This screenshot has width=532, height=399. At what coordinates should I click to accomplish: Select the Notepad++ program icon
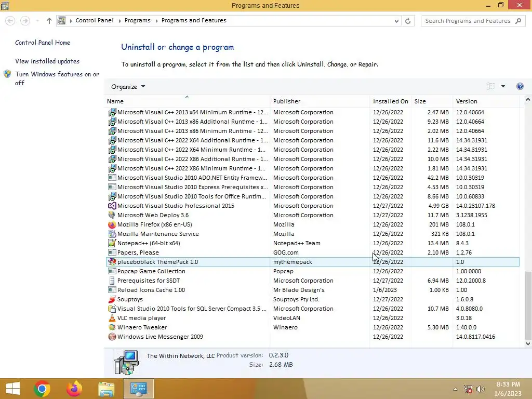[112, 243]
